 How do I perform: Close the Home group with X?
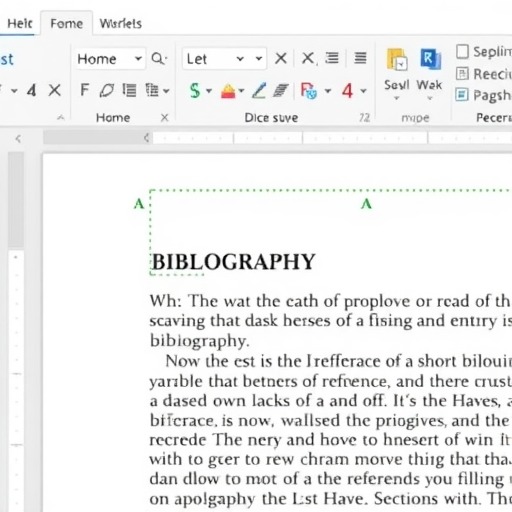click(x=164, y=118)
